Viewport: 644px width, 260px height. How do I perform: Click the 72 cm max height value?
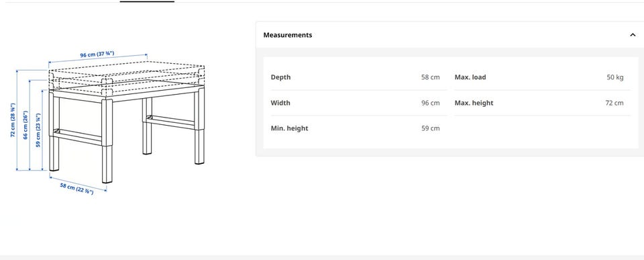tap(614, 103)
